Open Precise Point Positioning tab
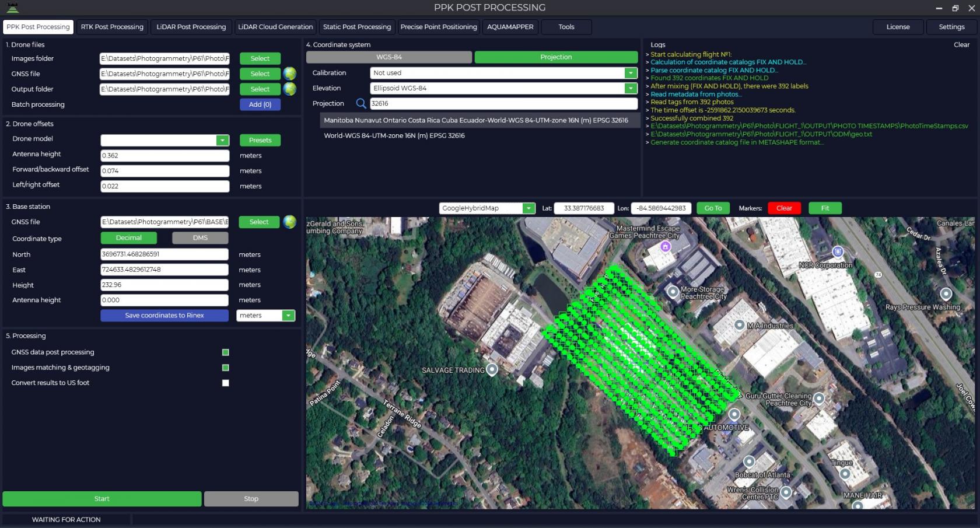Image resolution: width=980 pixels, height=528 pixels. point(439,27)
